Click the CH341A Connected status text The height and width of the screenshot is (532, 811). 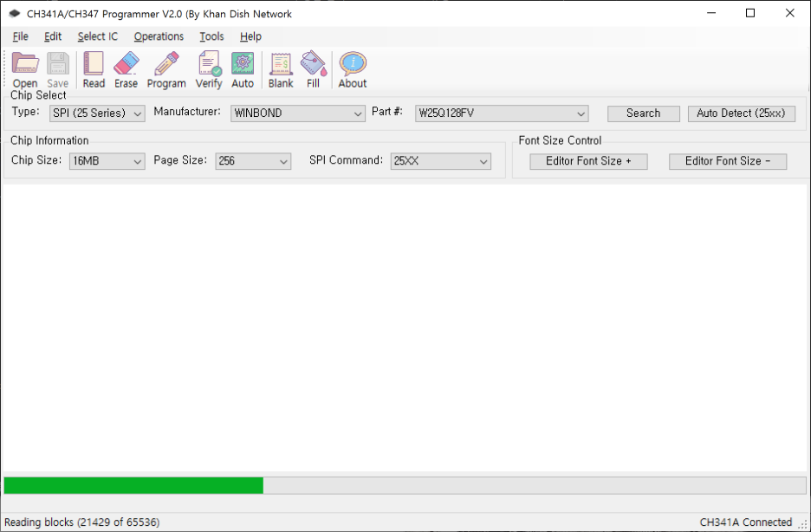745,522
